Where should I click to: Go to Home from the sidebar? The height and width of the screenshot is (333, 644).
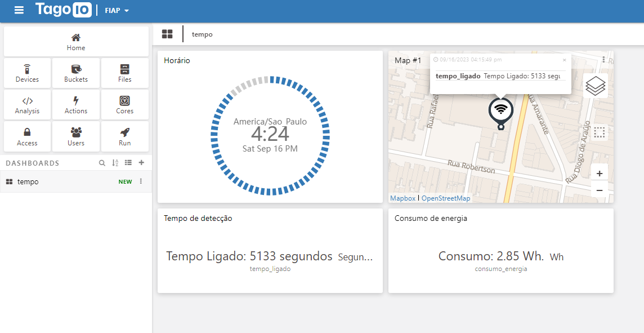click(x=75, y=41)
